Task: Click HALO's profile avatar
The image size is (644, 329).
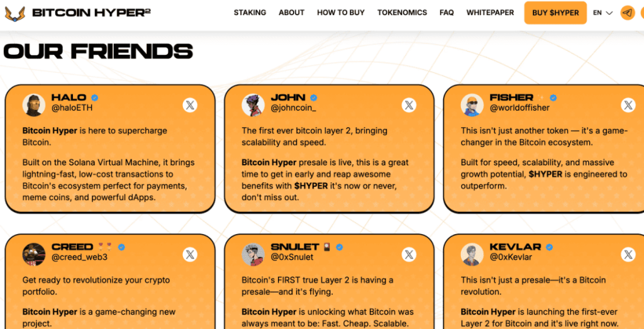Action: [x=34, y=105]
